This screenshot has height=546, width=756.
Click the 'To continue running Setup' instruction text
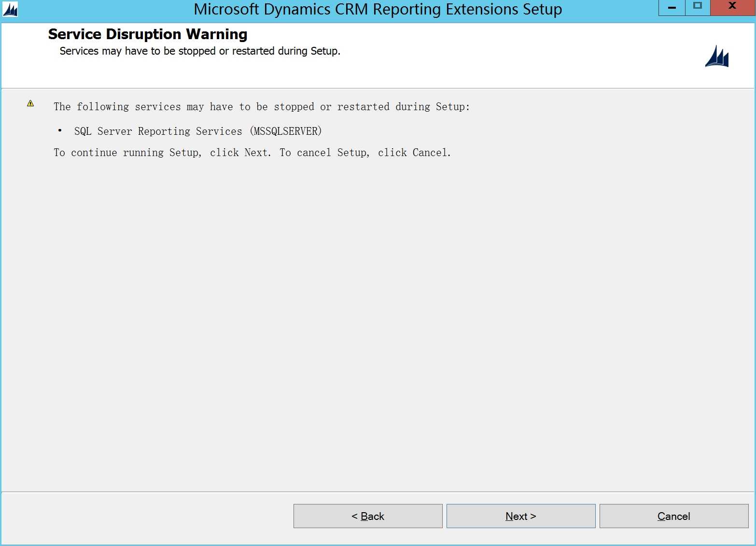coord(252,153)
